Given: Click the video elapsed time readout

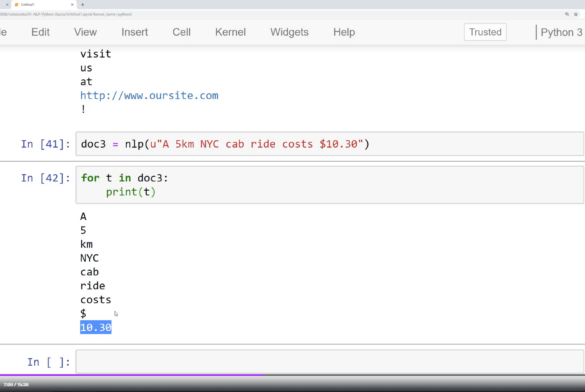Looking at the screenshot, I should (16, 384).
